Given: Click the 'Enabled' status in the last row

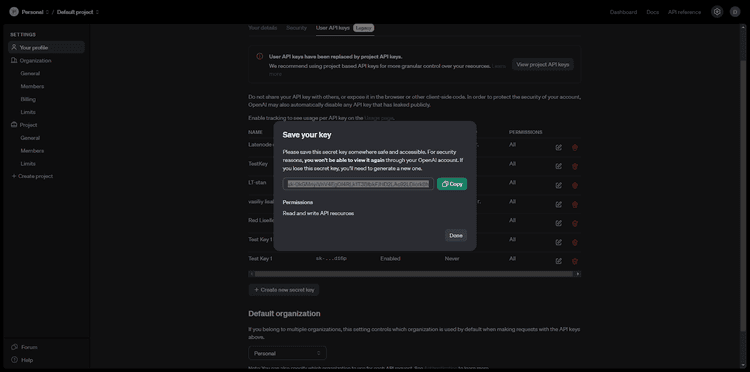Looking at the screenshot, I should pos(390,259).
